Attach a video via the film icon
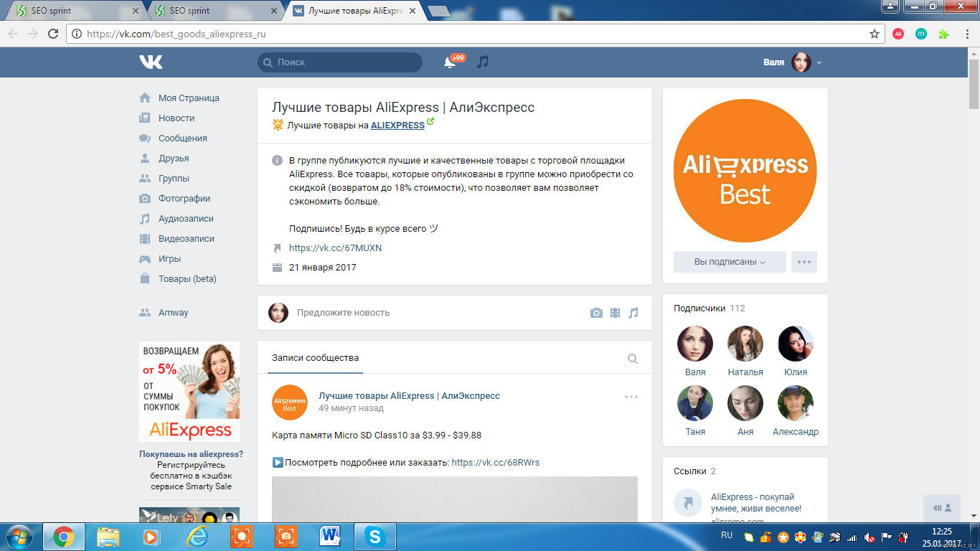The image size is (980, 551). (615, 313)
